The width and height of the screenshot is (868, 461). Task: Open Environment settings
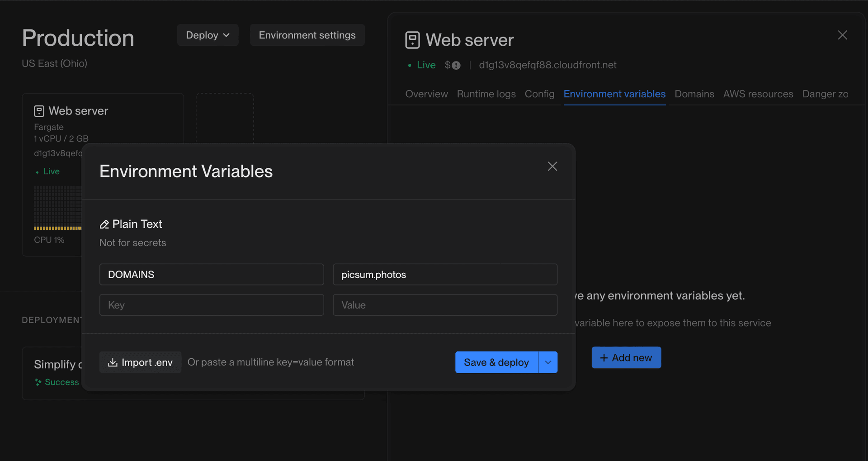(307, 35)
